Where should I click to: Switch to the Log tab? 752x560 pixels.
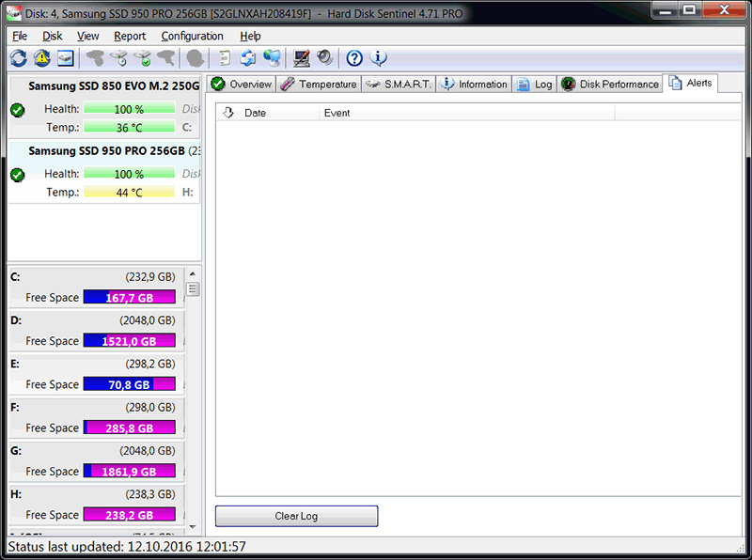pyautogui.click(x=535, y=84)
